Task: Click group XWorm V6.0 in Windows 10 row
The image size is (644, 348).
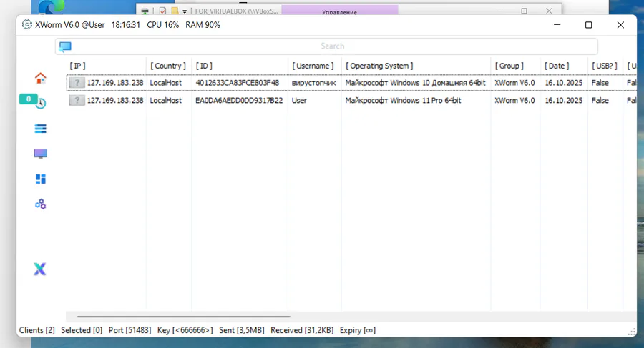Action: [x=514, y=83]
